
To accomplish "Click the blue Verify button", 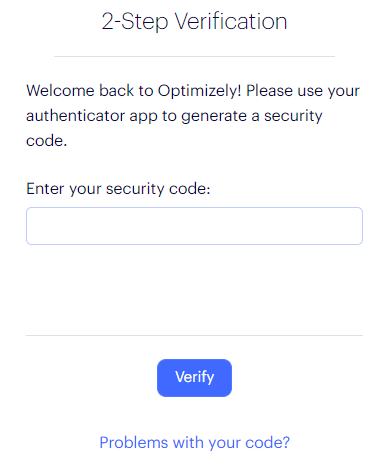I will pyautogui.click(x=194, y=378).
